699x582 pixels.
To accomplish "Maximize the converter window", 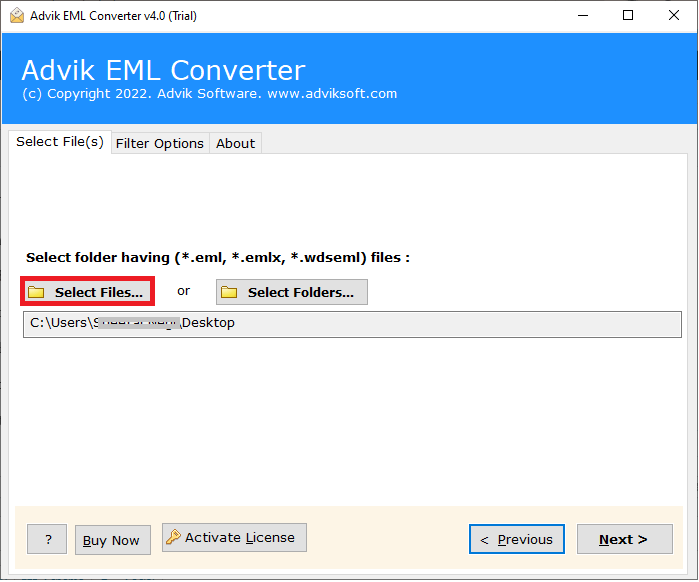I will pyautogui.click(x=627, y=15).
